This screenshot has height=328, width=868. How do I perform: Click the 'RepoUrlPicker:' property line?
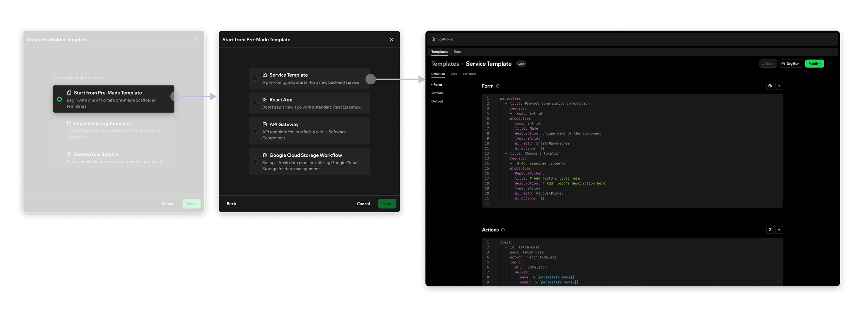click(x=529, y=174)
